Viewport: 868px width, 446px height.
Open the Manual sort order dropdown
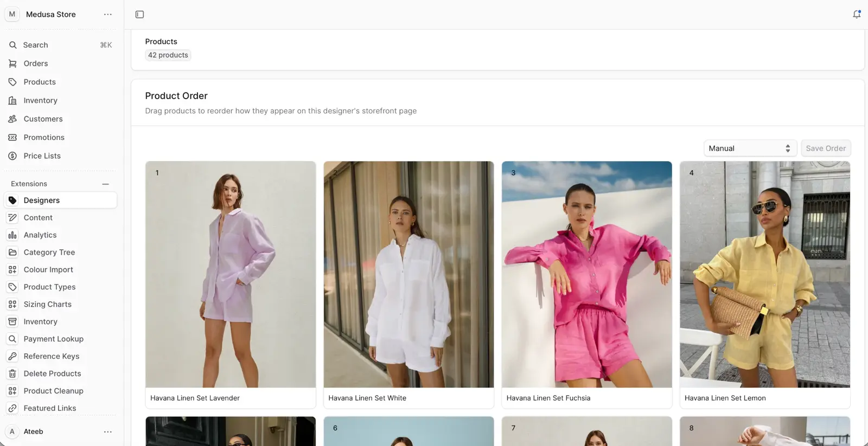[750, 148]
